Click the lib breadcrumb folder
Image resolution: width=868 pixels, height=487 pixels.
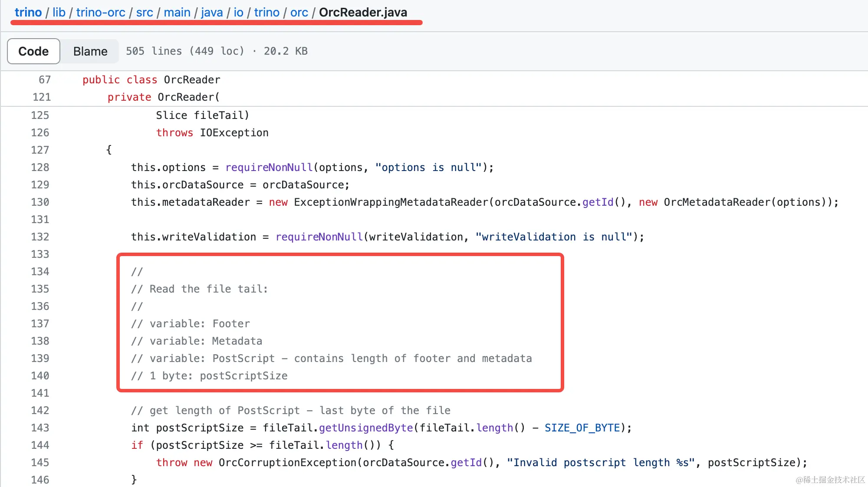pyautogui.click(x=59, y=13)
